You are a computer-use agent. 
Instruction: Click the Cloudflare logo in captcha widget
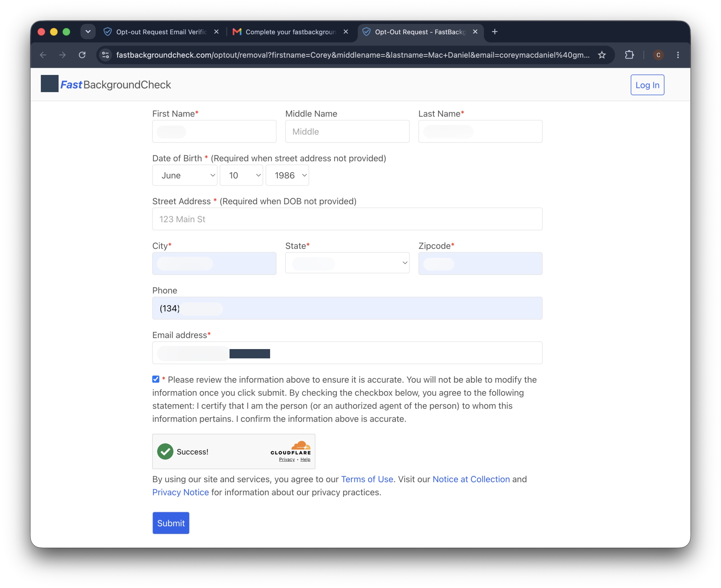tap(291, 448)
